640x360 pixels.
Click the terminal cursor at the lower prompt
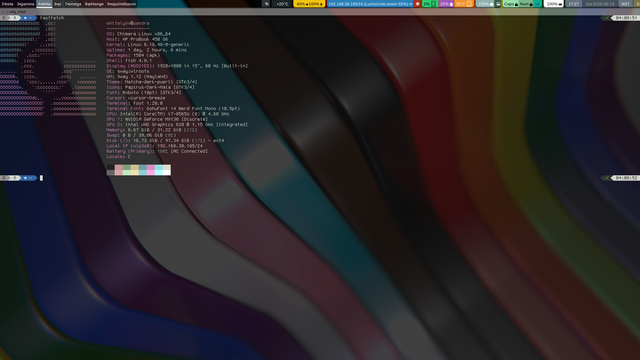coord(41,178)
